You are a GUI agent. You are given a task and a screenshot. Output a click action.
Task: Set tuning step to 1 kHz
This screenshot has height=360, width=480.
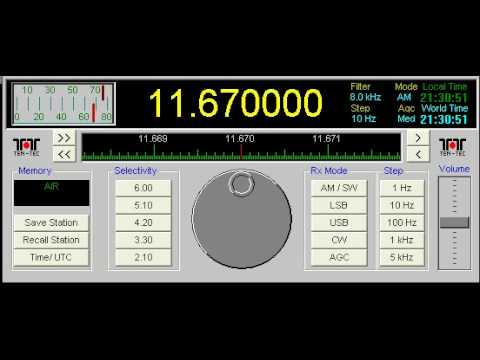pyautogui.click(x=402, y=240)
